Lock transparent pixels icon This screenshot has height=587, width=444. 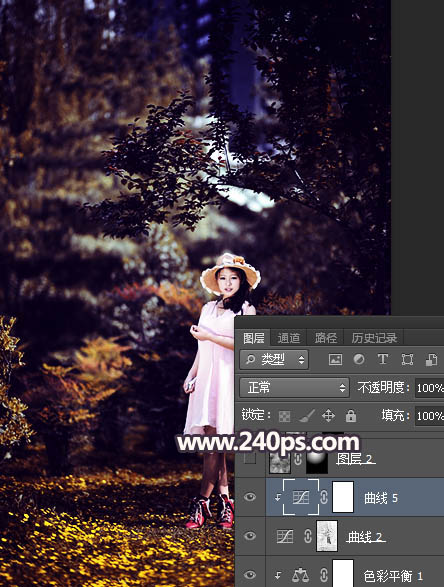285,416
